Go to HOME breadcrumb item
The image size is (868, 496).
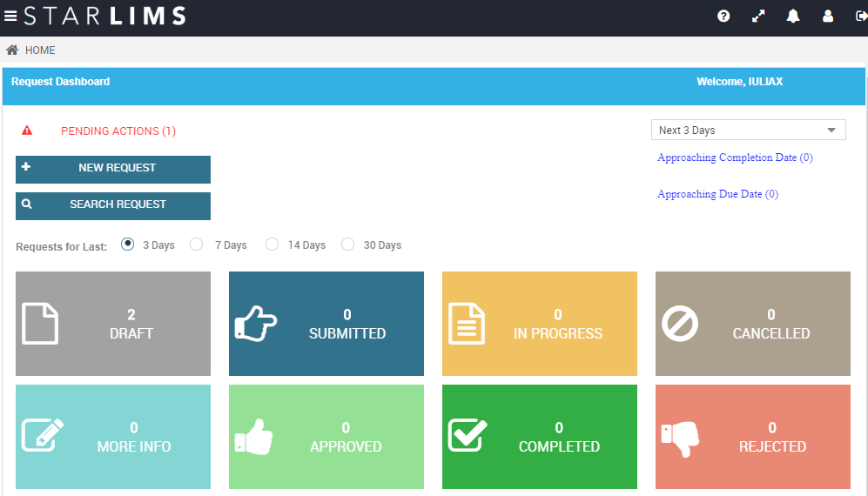coord(40,50)
